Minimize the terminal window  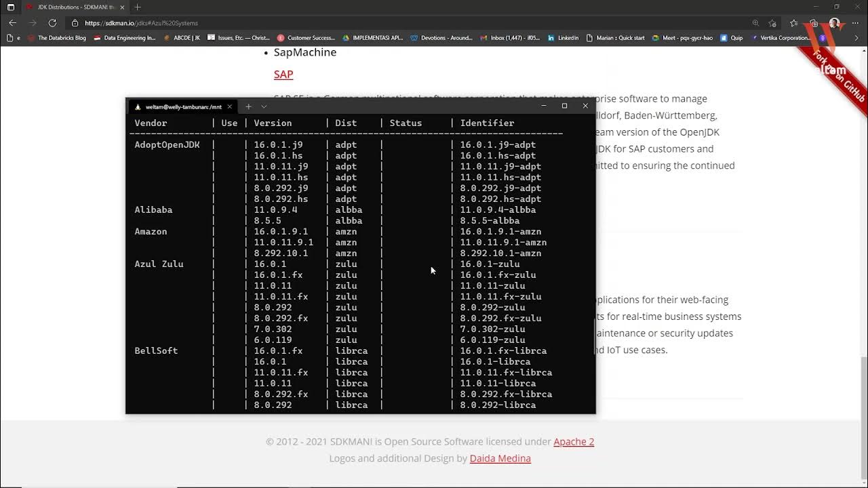click(543, 106)
